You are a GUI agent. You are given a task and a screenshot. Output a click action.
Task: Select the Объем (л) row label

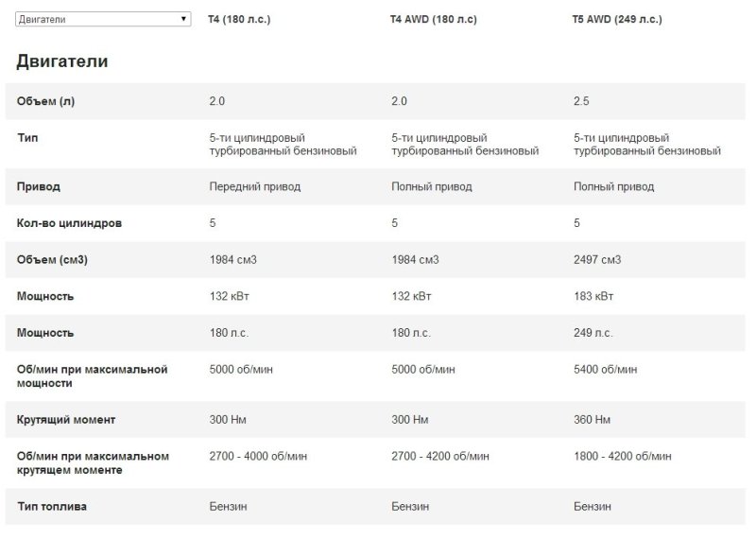coord(45,101)
